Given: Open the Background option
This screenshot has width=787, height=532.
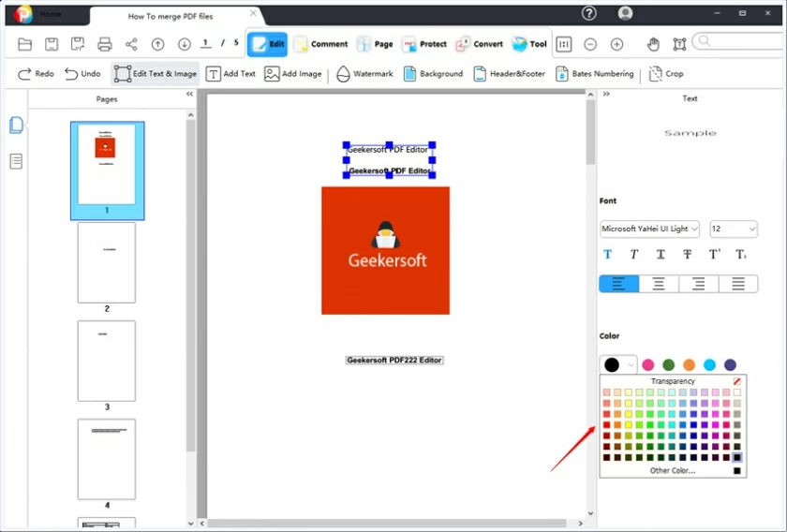Looking at the screenshot, I should [x=433, y=74].
